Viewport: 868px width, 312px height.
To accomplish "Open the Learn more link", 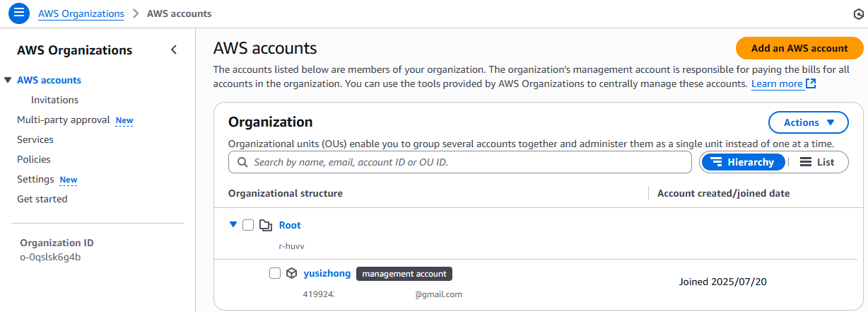I will click(x=783, y=83).
